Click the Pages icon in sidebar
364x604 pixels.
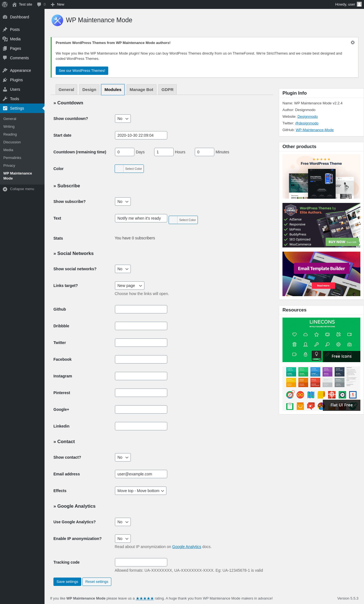point(5,48)
